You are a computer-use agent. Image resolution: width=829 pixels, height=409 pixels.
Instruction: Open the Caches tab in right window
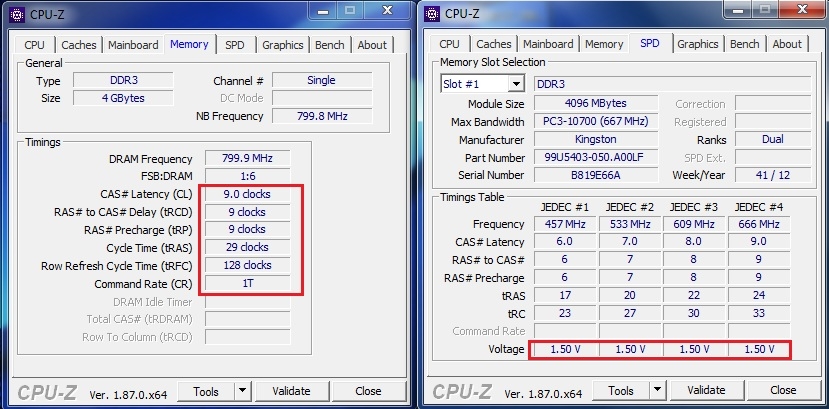pos(494,44)
